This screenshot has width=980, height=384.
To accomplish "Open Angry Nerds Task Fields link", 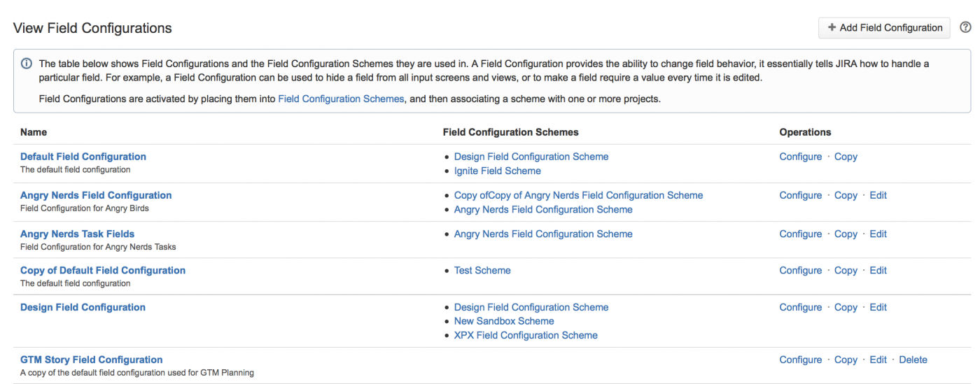I will point(77,234).
